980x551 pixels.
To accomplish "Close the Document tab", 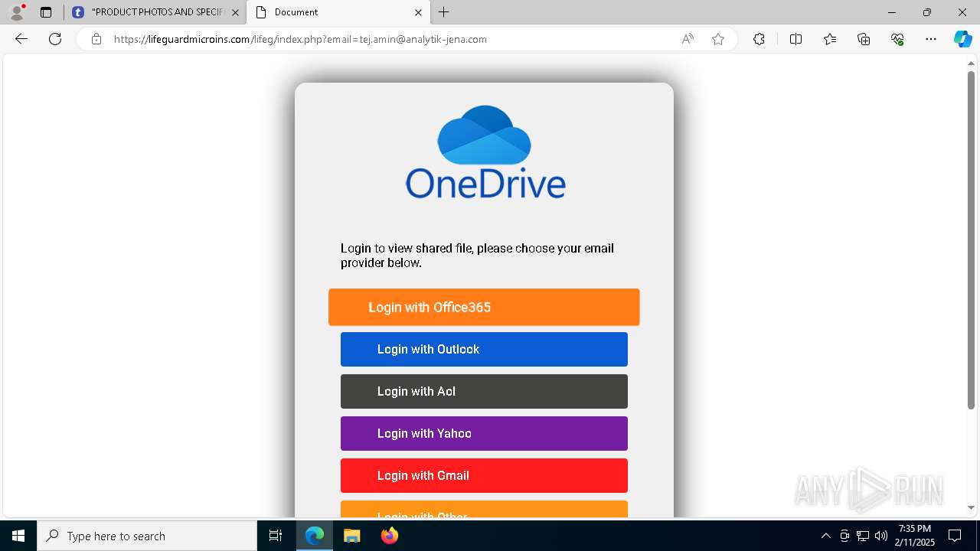I will click(418, 12).
